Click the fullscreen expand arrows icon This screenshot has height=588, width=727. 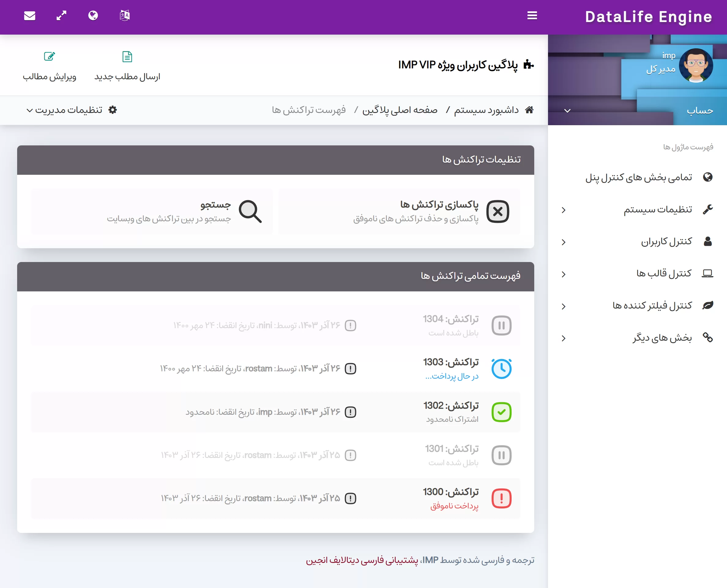coord(61,16)
